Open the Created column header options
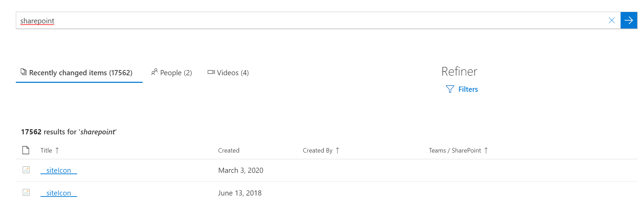 click(229, 150)
